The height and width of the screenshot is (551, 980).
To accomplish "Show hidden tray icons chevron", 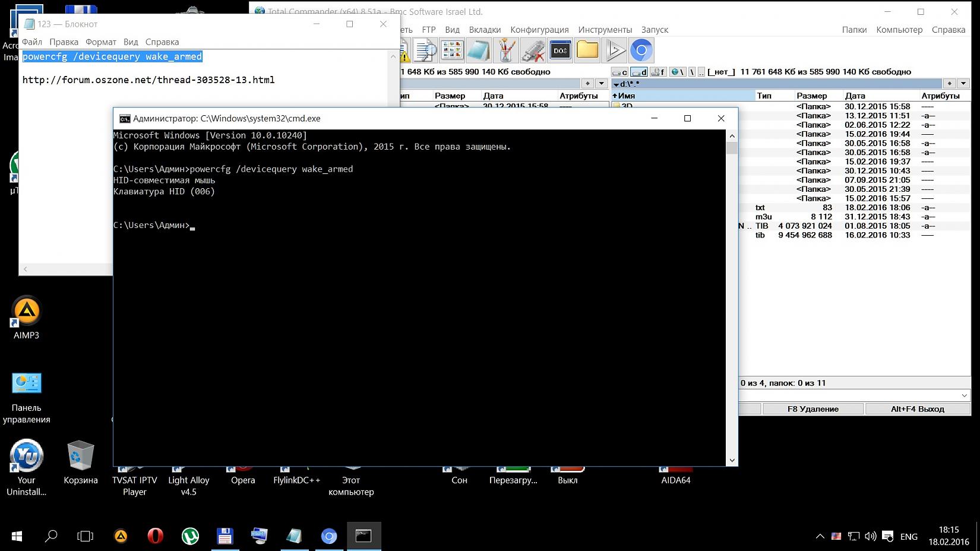I will tap(820, 536).
